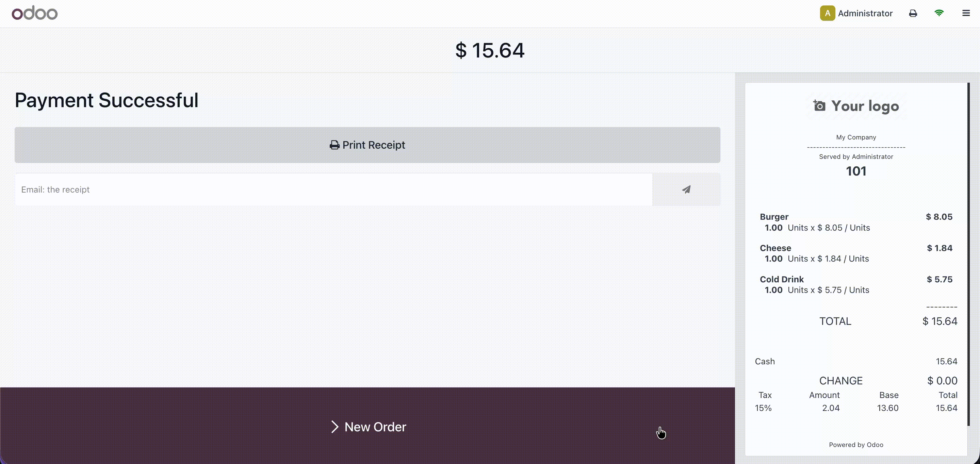Image resolution: width=980 pixels, height=464 pixels.
Task: Click the Administrator avatar badge
Action: tap(827, 13)
